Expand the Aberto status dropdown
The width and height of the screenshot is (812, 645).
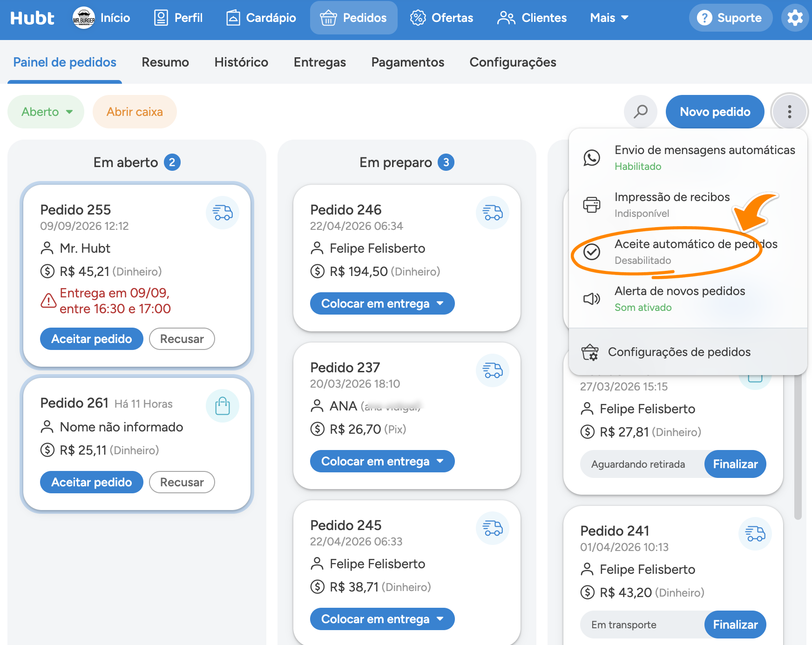pyautogui.click(x=46, y=112)
